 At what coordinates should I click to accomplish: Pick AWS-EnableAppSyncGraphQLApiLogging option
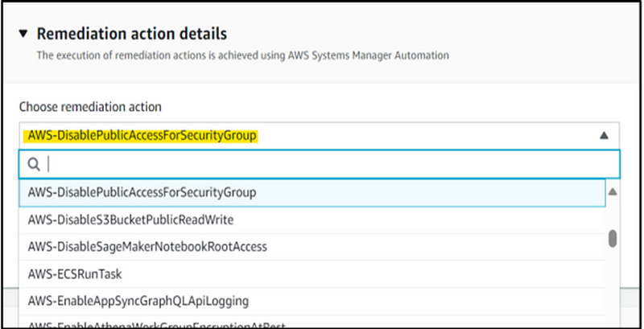[x=312, y=301]
